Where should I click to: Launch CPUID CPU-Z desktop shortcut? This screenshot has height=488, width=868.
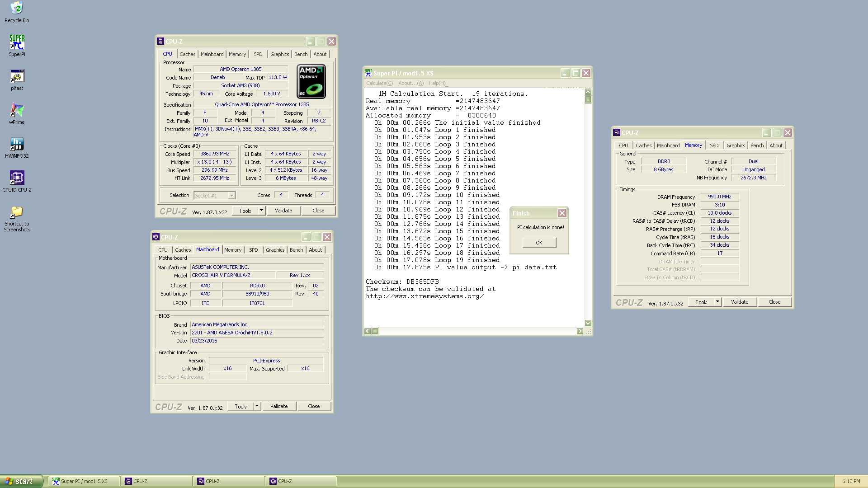17,181
